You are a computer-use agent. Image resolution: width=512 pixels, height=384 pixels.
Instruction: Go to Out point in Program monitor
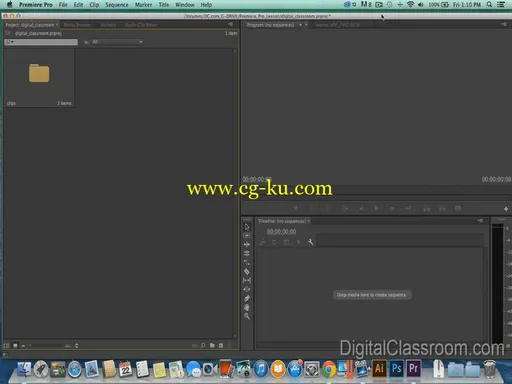coord(408,208)
